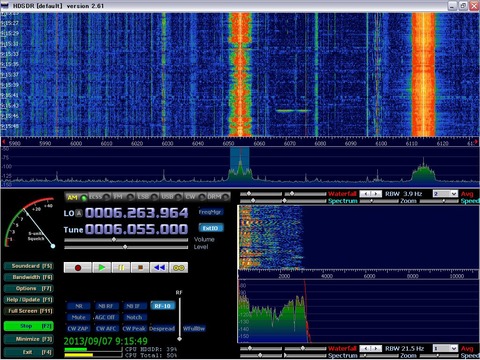Viewport: 480px width, 360px height.
Task: Click left red arrow on frequency scale
Action: (3, 142)
